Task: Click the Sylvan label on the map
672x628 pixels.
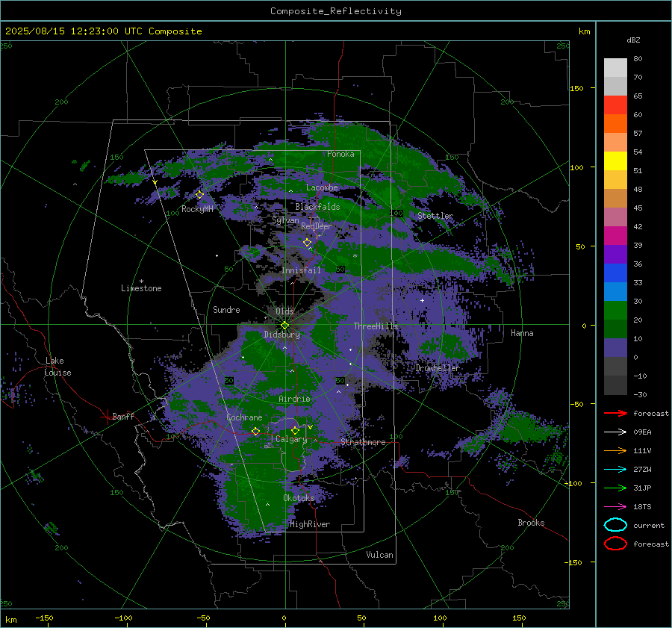Action: [285, 221]
